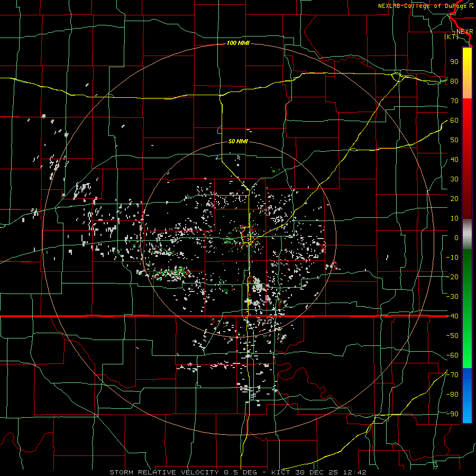Click the 60 knot scale label
The image size is (476, 476).
[x=454, y=121]
